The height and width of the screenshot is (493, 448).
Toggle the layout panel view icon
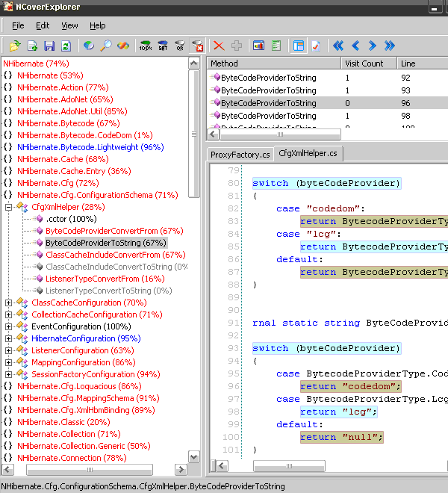[x=299, y=46]
